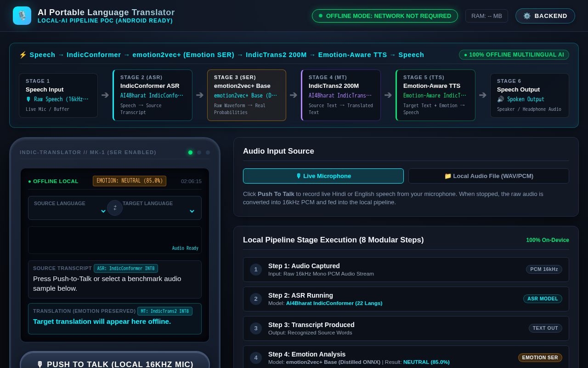Click the step number 1 circle
This screenshot has width=588, height=368.
[256, 270]
